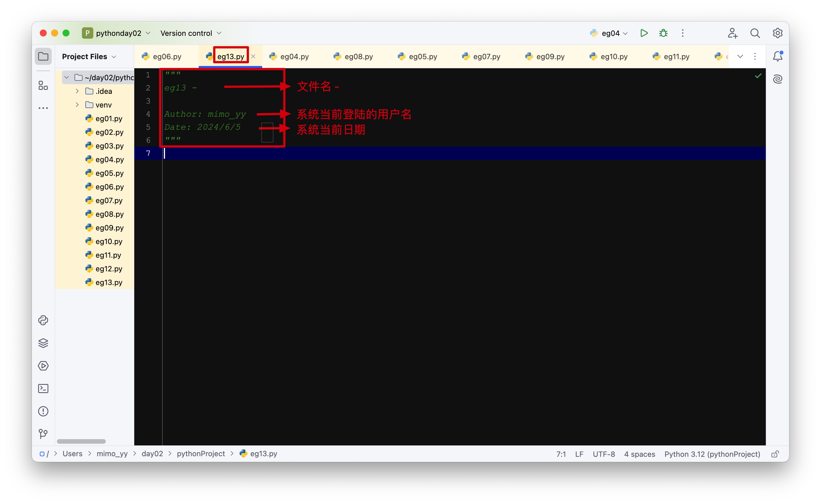Run the eg04 configuration
Viewport: 821px width, 504px height.
pos(644,33)
